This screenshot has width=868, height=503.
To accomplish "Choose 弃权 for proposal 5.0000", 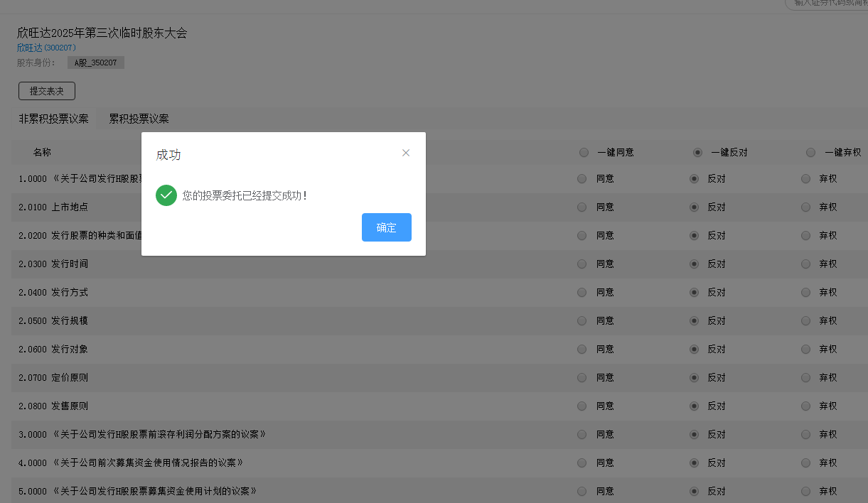I will tap(805, 491).
